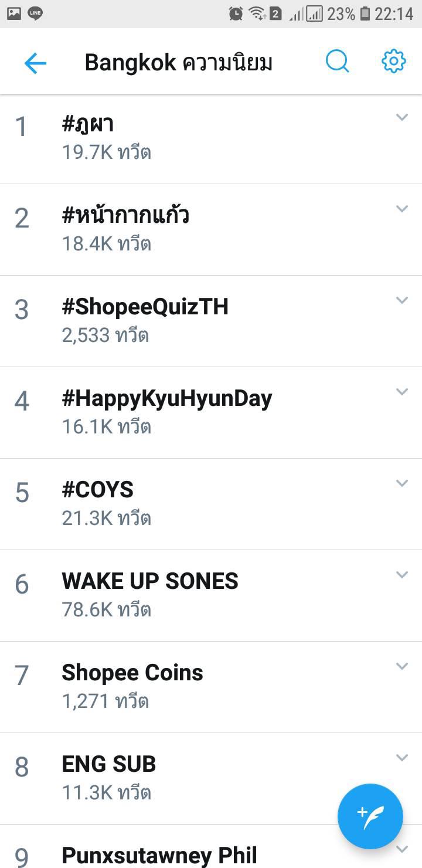This screenshot has height=868, width=422.
Task: Expand options chevron for #ShopeeQuizTH
Action: (401, 300)
